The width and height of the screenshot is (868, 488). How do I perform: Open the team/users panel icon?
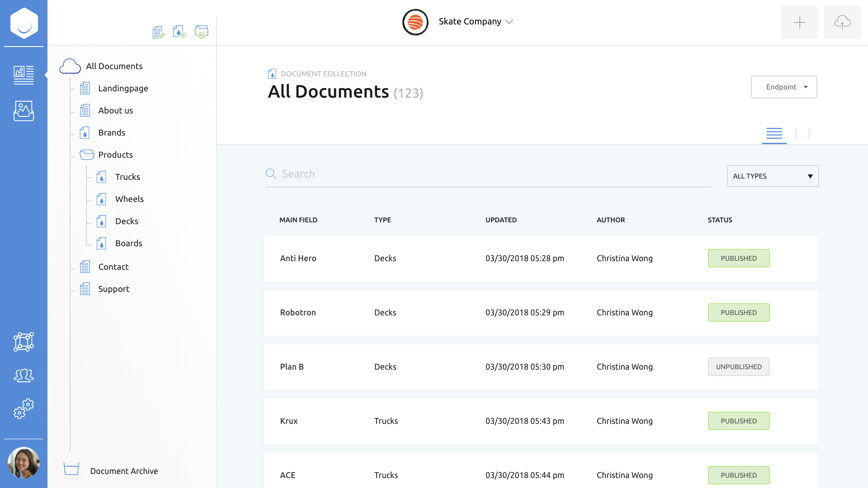(x=24, y=375)
